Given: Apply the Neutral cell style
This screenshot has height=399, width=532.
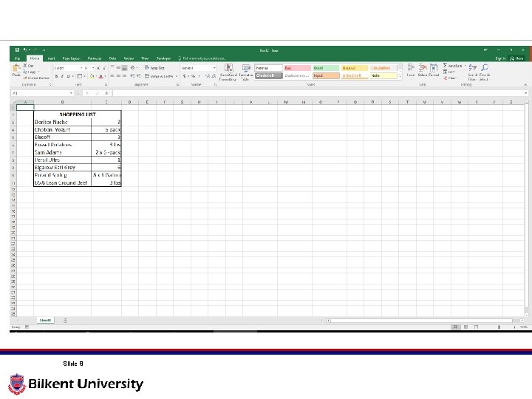Looking at the screenshot, I should (x=355, y=68).
